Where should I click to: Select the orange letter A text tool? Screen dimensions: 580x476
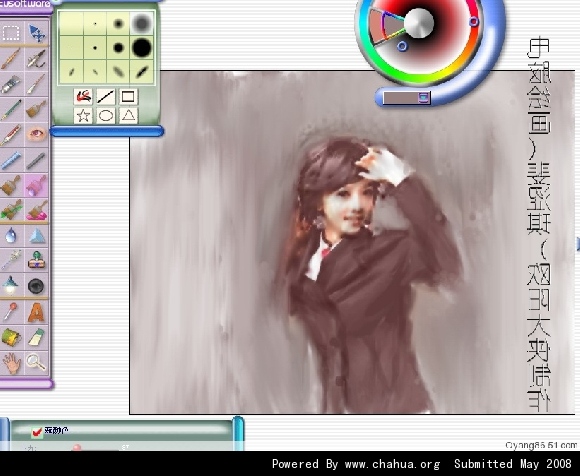click(x=36, y=312)
